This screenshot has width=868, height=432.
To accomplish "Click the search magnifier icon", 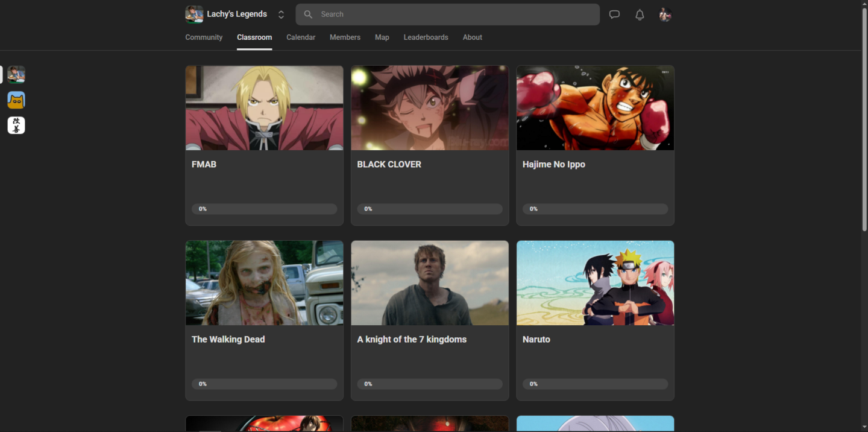I will coord(308,14).
